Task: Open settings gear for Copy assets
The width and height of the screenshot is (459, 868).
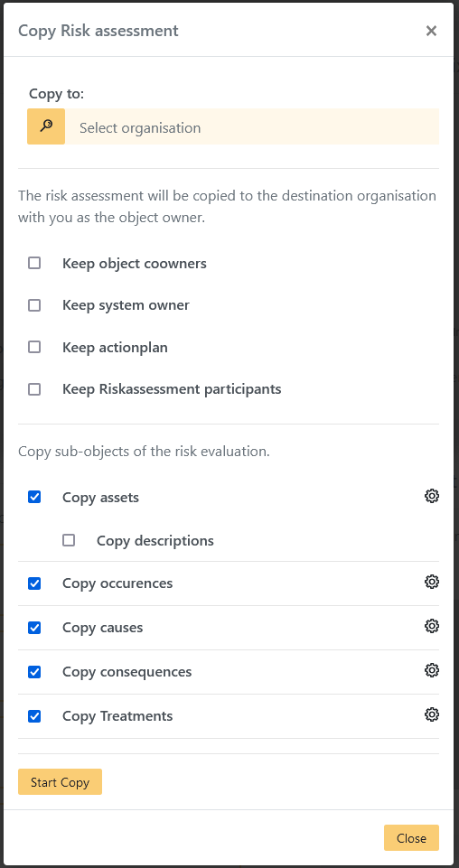Action: pos(432,496)
